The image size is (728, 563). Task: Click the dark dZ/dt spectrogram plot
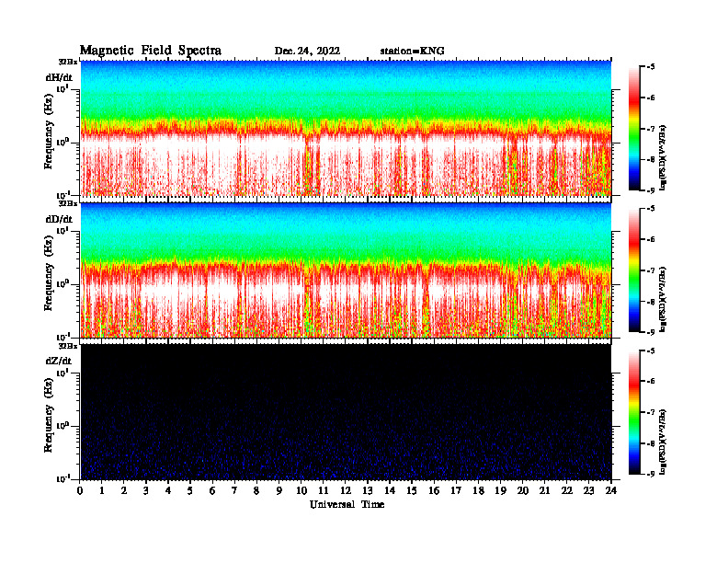pyautogui.click(x=346, y=412)
